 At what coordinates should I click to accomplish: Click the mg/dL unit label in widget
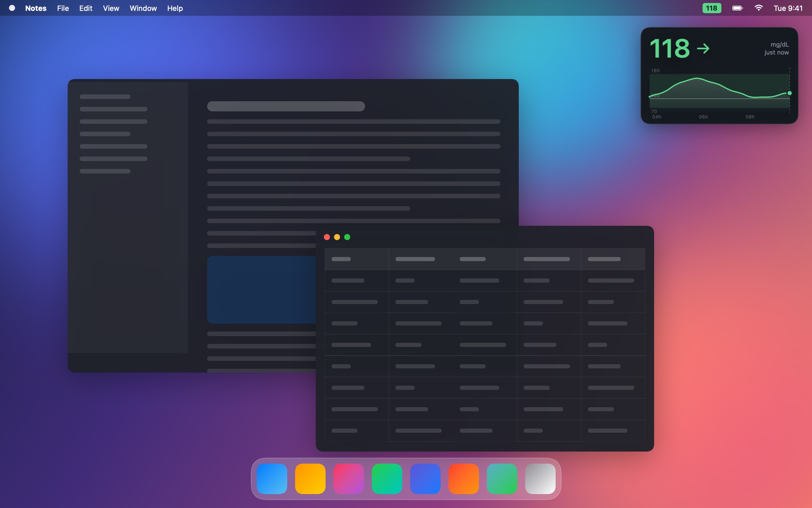780,44
